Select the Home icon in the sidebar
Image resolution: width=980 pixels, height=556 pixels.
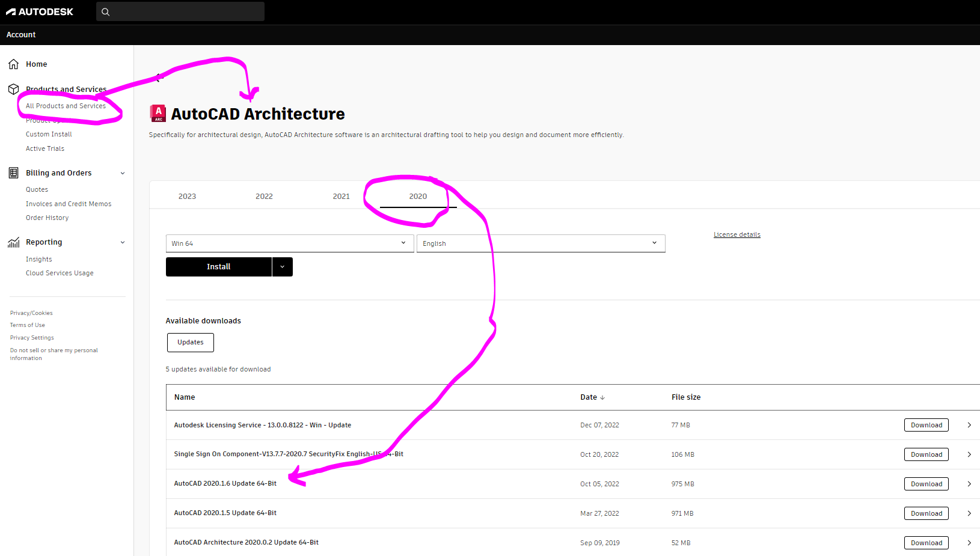click(13, 64)
